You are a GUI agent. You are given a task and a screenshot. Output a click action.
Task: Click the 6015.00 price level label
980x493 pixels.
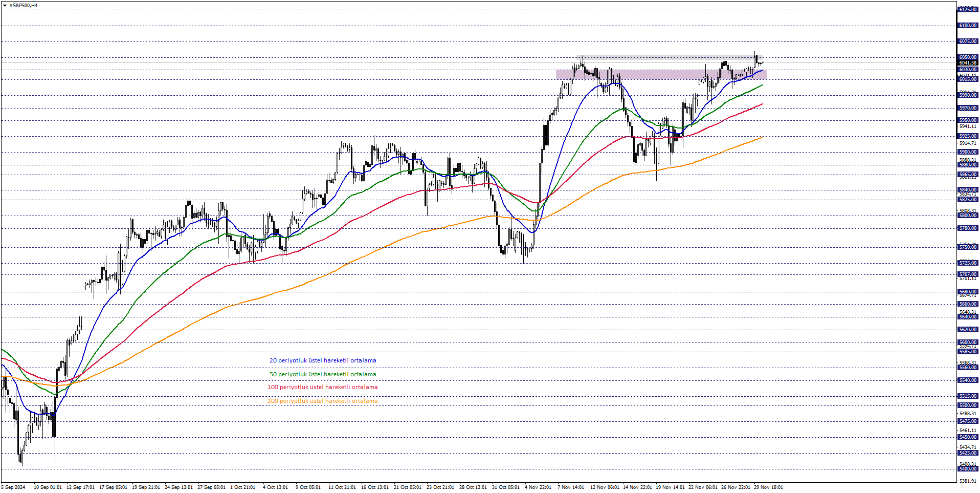[968, 79]
